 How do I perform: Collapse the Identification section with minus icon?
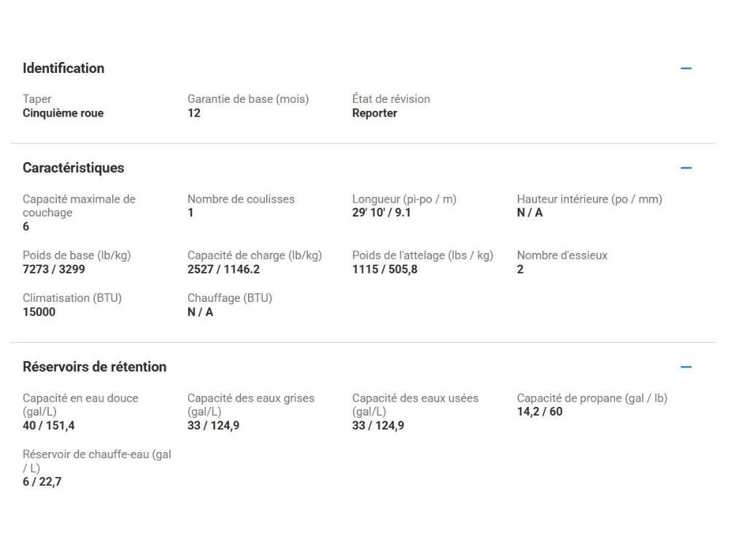pyautogui.click(x=686, y=69)
